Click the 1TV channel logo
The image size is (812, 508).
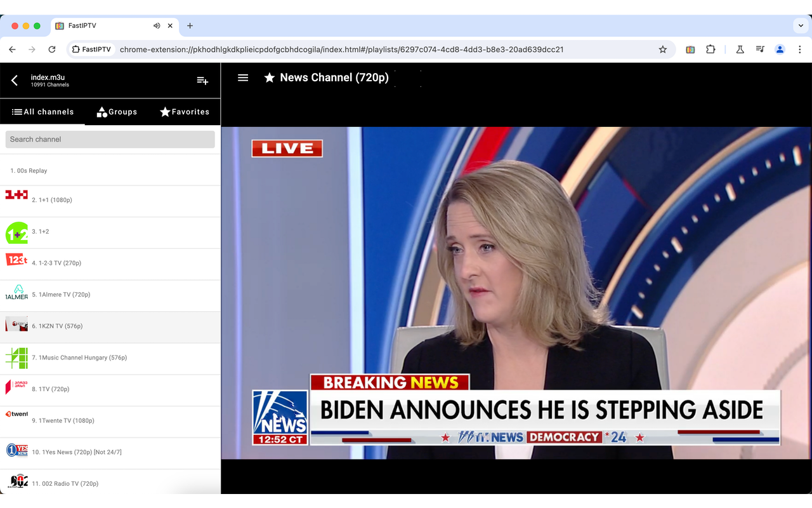pos(16,387)
